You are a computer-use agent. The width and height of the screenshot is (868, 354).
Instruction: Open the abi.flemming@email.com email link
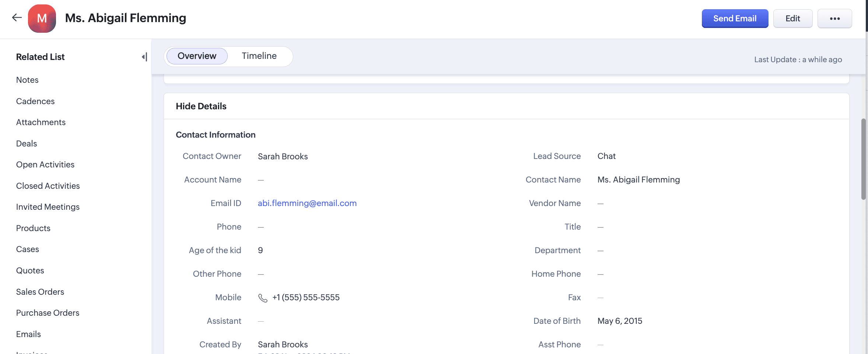coord(307,203)
